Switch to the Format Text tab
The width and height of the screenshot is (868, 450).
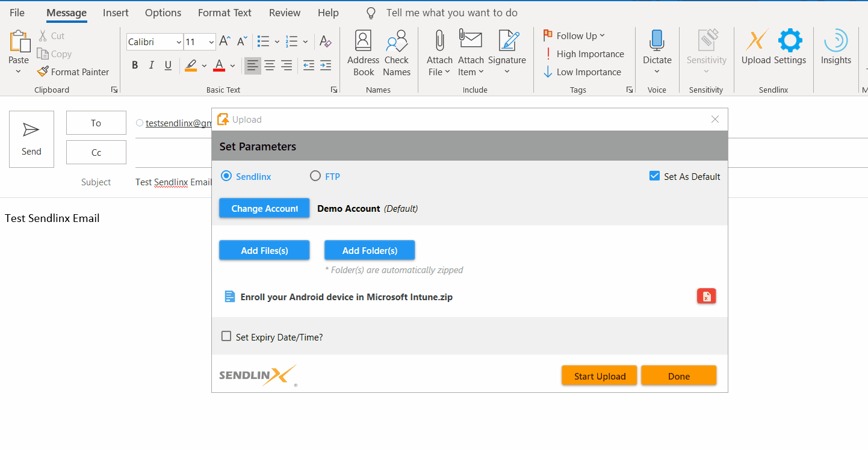[x=225, y=13]
